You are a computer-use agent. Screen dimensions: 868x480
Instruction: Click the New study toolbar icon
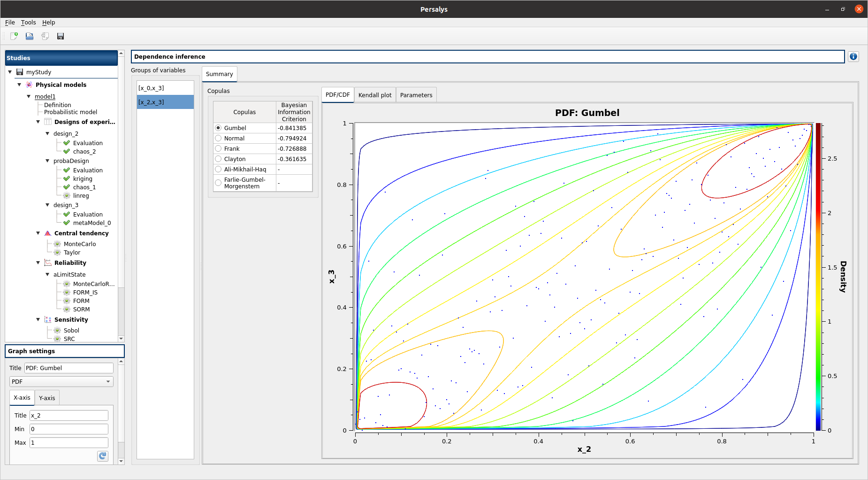14,36
